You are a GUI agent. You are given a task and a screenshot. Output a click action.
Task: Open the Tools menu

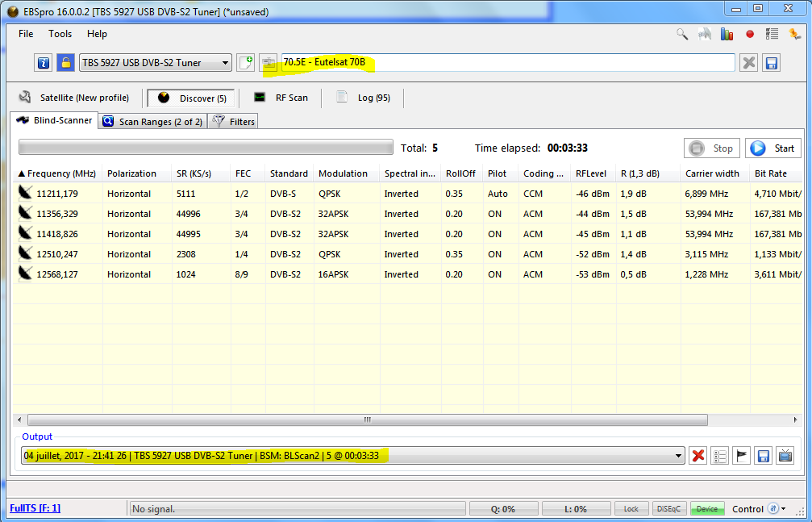60,34
